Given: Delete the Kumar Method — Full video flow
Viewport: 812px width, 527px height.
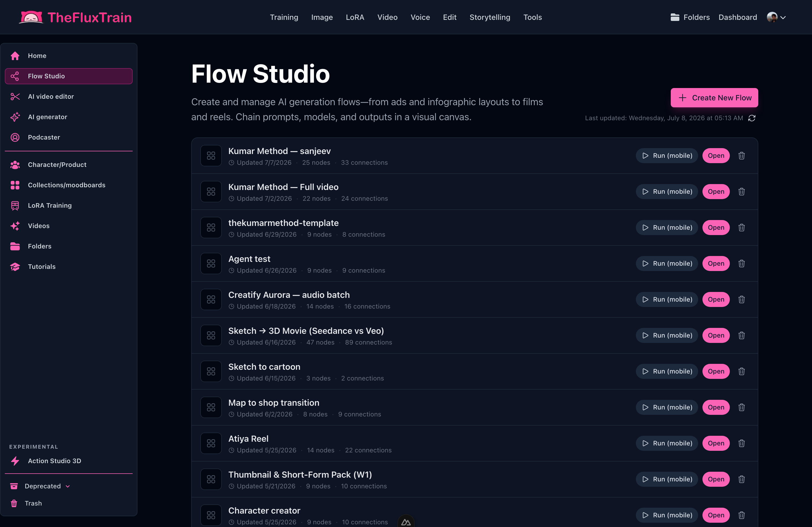Looking at the screenshot, I should tap(741, 192).
